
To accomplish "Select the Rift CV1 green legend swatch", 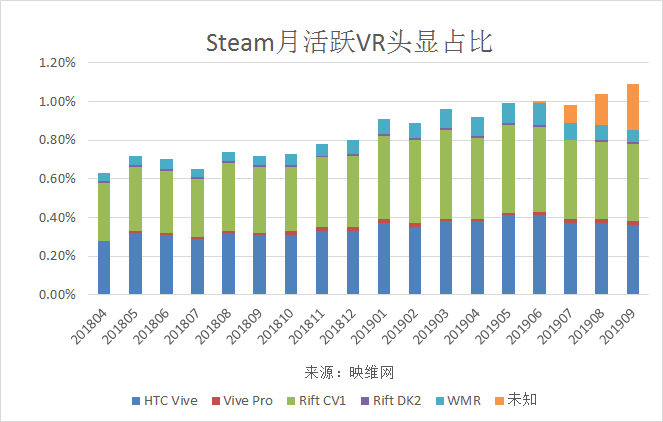I will (x=291, y=402).
